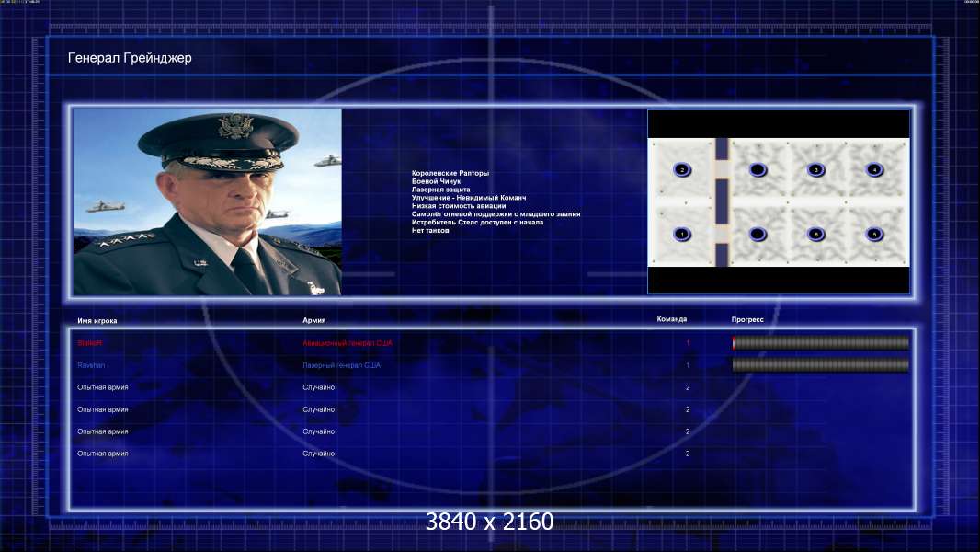
Task: Click the loading progress bar of Авиационный генерал США
Action: click(821, 342)
